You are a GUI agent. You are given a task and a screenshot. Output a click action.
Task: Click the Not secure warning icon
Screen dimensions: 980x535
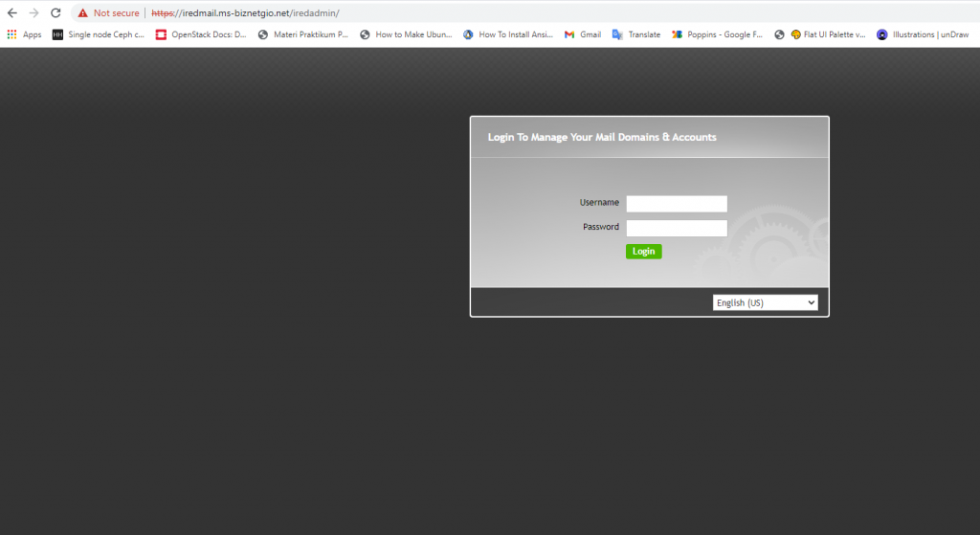pyautogui.click(x=83, y=13)
